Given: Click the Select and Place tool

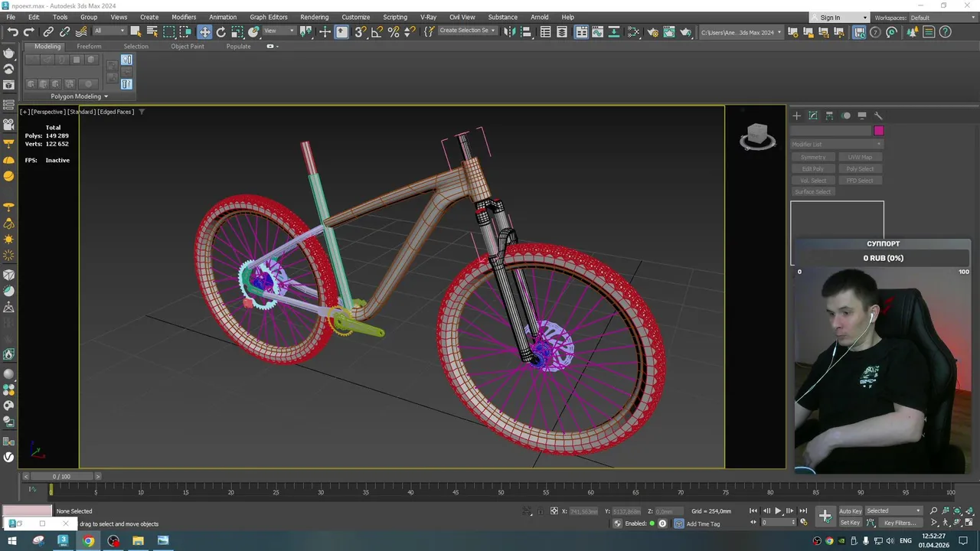Looking at the screenshot, I should click(253, 32).
